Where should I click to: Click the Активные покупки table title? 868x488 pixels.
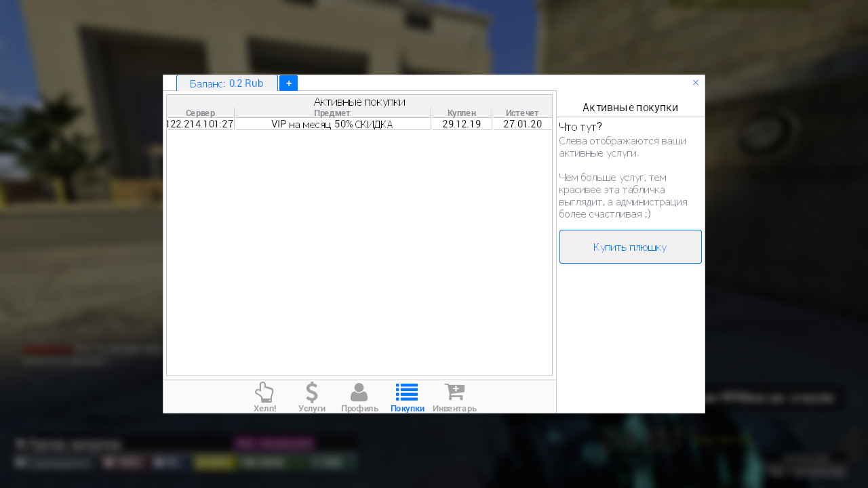click(x=359, y=102)
